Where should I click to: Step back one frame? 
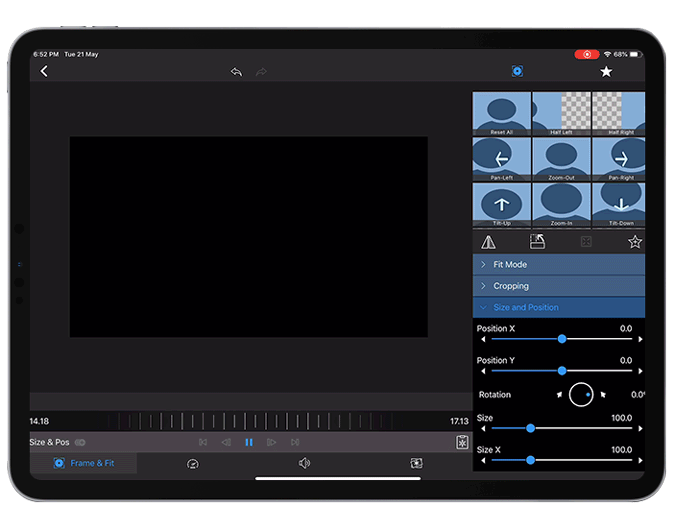point(226,442)
